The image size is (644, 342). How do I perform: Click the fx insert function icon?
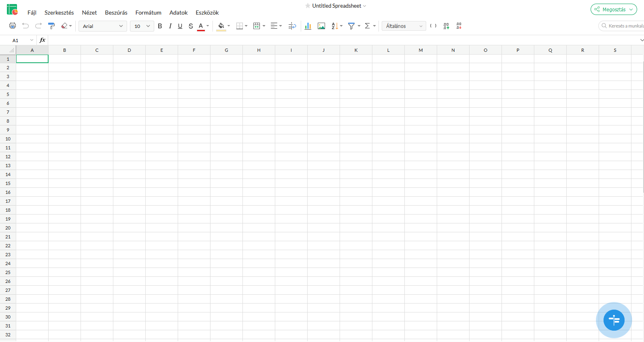click(43, 40)
